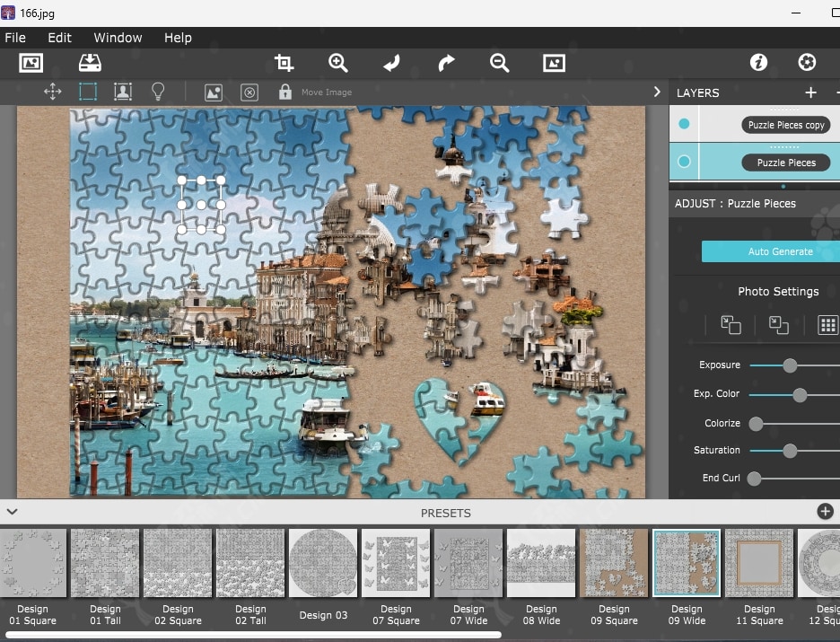This screenshot has width=840, height=642.
Task: Minimize the 166.jpg window
Action: click(x=796, y=13)
